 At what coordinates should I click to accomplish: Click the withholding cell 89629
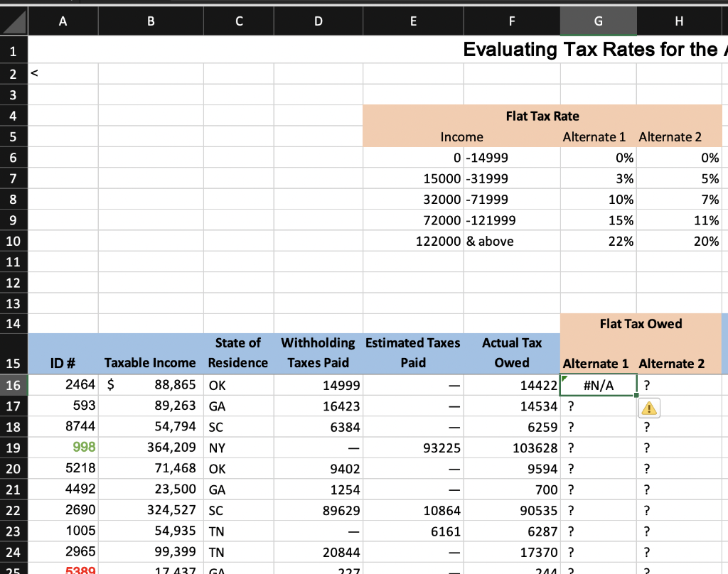click(318, 511)
